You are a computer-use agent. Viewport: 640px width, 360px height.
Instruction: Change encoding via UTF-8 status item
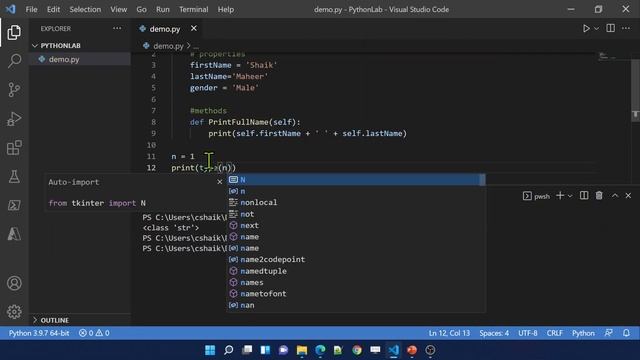528,333
